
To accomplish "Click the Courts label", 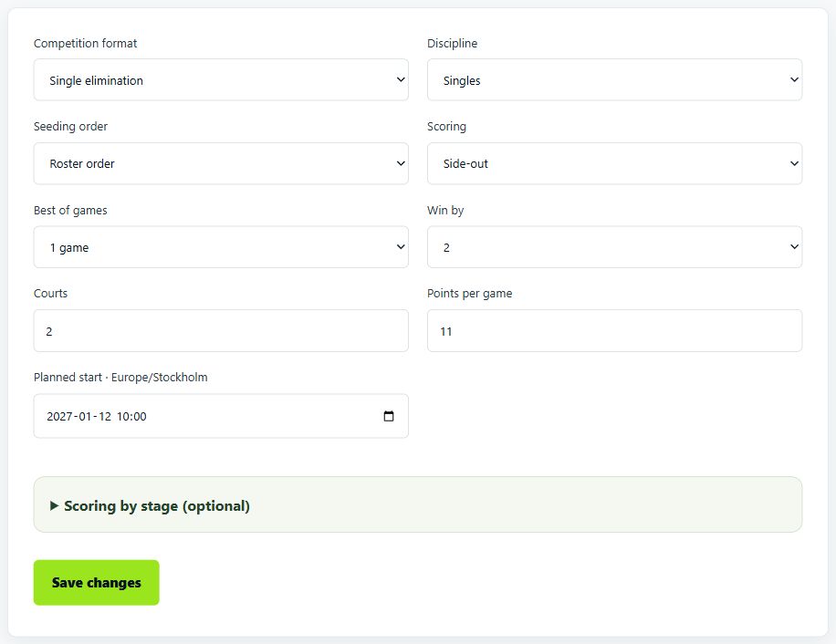I will point(50,294).
